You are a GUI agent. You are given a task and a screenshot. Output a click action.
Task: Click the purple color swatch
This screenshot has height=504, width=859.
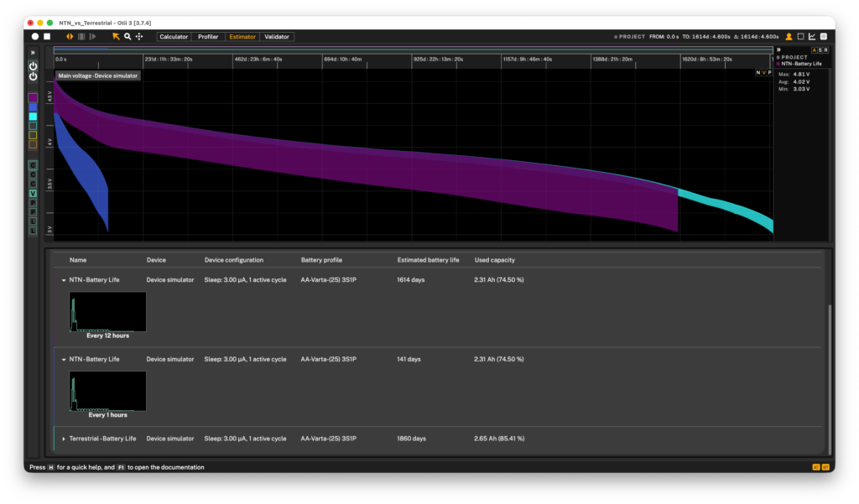coord(33,97)
